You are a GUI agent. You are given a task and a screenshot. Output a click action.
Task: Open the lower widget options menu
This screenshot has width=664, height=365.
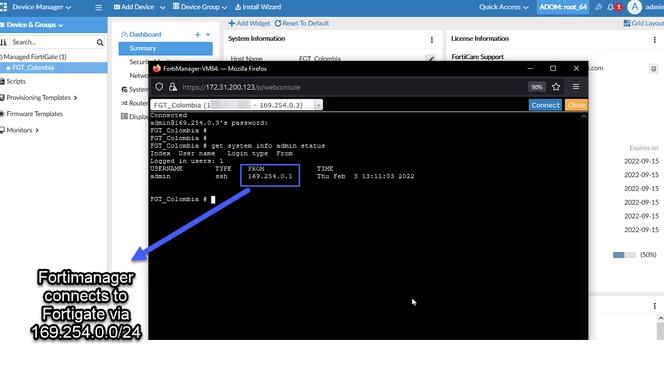tap(655, 306)
